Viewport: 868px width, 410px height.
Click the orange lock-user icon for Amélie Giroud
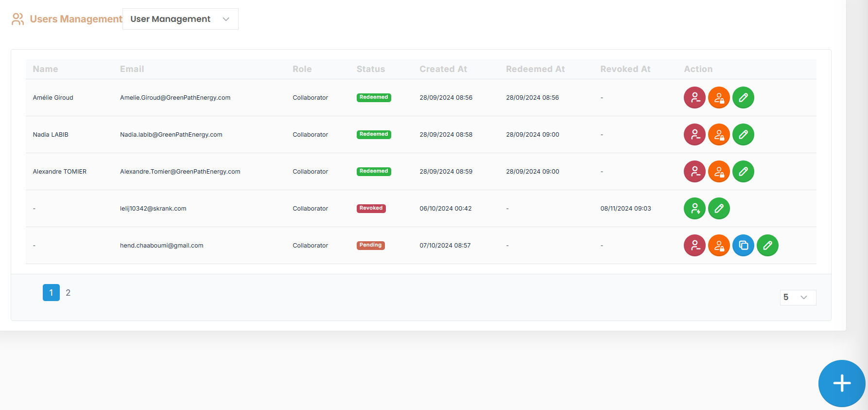[x=719, y=98]
